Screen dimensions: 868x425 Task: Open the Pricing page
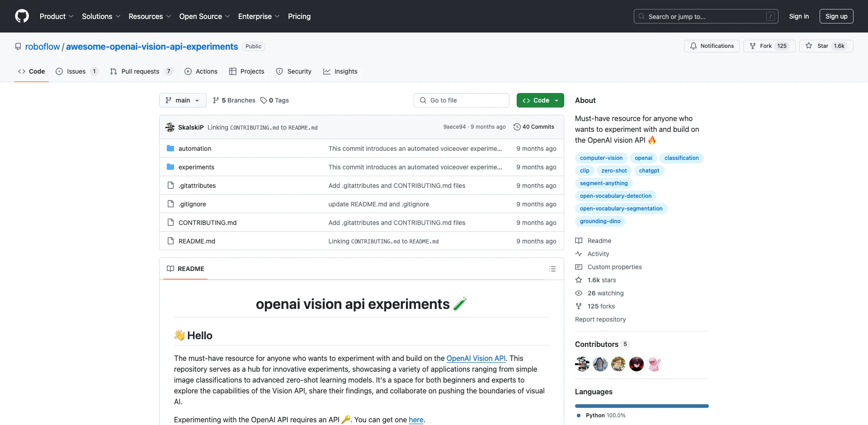click(x=299, y=16)
